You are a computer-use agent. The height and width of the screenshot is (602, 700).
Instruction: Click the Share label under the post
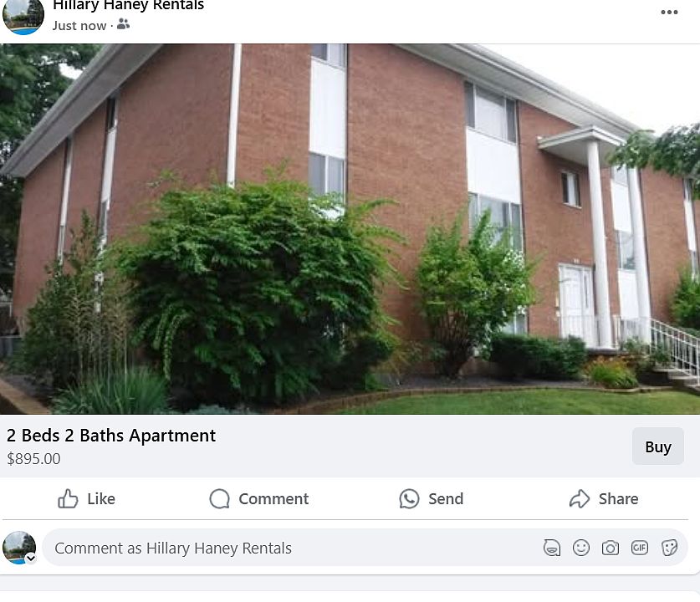pos(618,498)
